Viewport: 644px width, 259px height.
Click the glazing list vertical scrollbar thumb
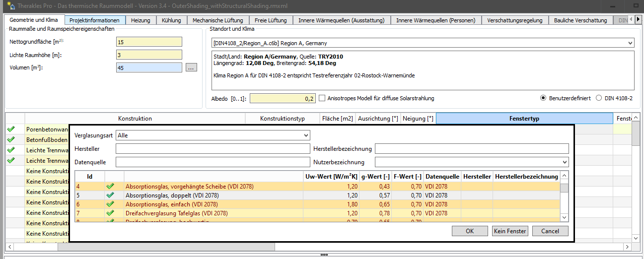pyautogui.click(x=565, y=187)
